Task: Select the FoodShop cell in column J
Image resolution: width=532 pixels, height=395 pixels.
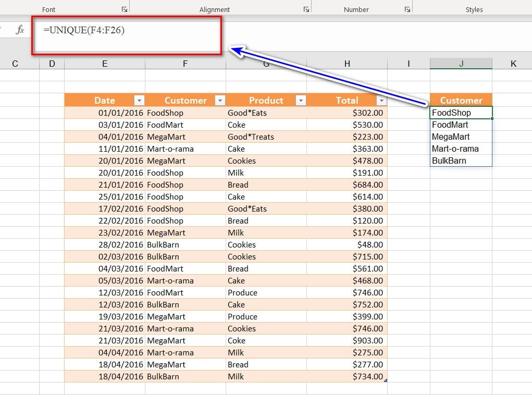Action: tap(461, 113)
